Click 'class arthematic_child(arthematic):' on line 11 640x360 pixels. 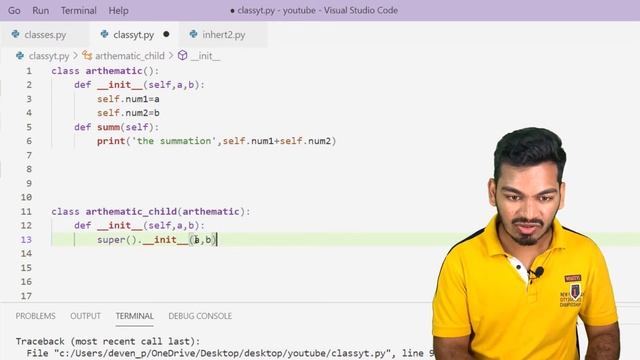[151, 211]
